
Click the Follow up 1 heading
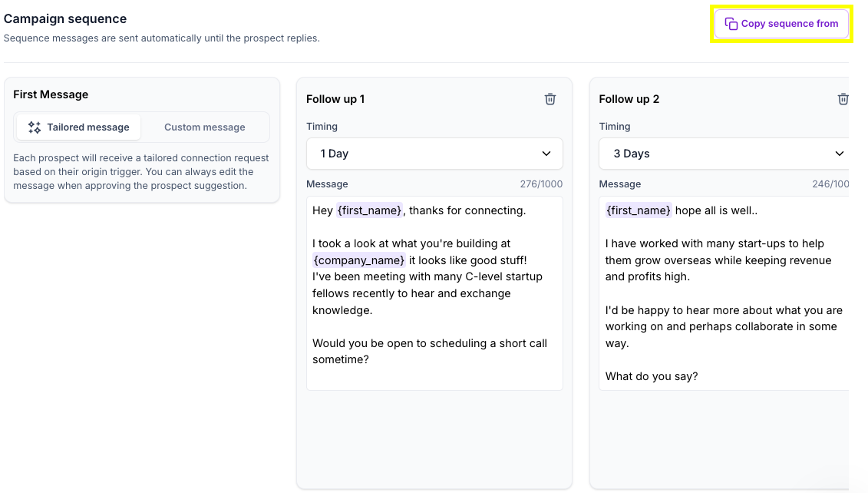[335, 99]
